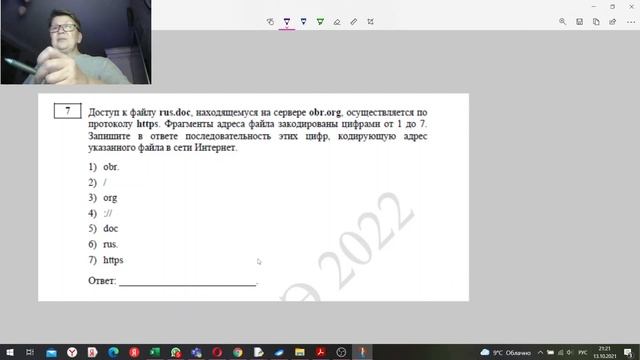
Task: Share the snip
Action: pos(613,22)
